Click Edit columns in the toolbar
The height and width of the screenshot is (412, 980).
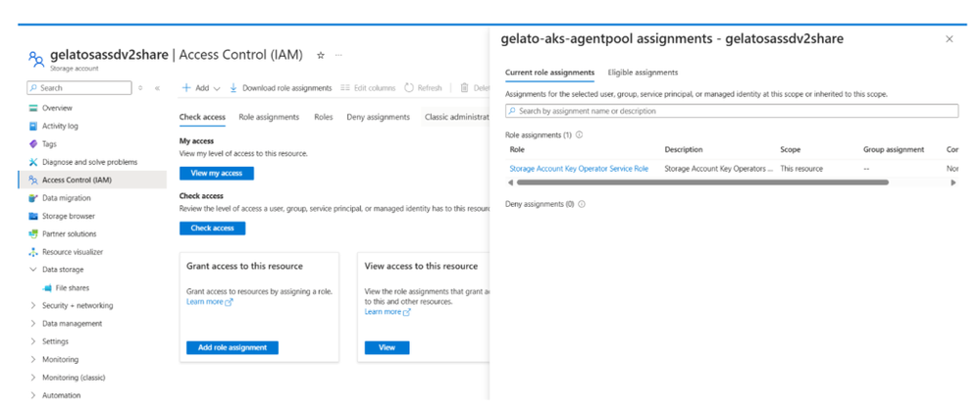pyautogui.click(x=368, y=88)
